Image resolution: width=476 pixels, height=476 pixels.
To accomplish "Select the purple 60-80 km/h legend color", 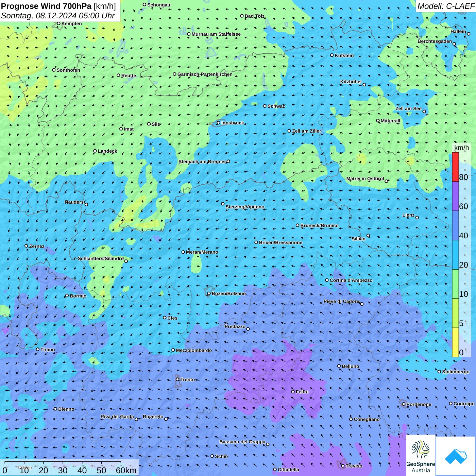I will tap(455, 197).
